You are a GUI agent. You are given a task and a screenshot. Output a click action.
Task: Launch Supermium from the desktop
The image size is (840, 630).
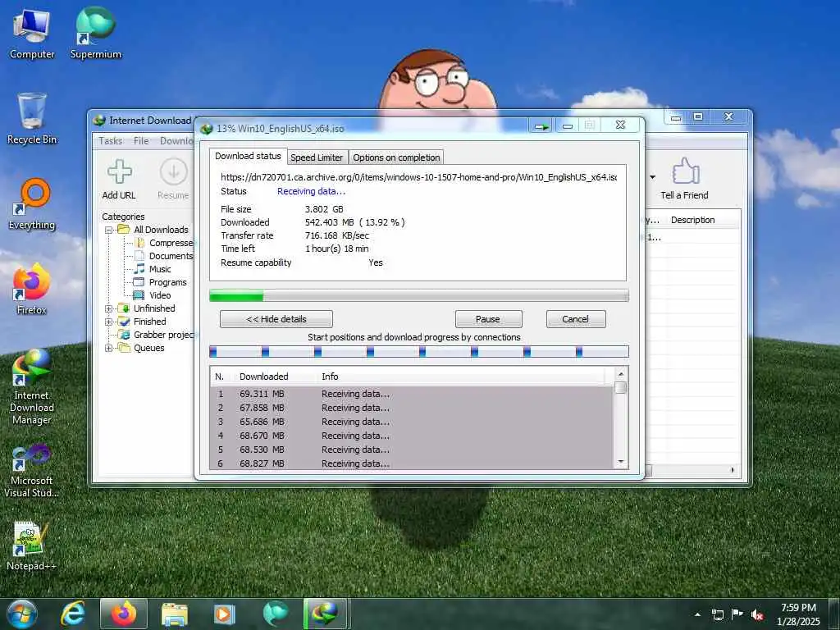96,33
